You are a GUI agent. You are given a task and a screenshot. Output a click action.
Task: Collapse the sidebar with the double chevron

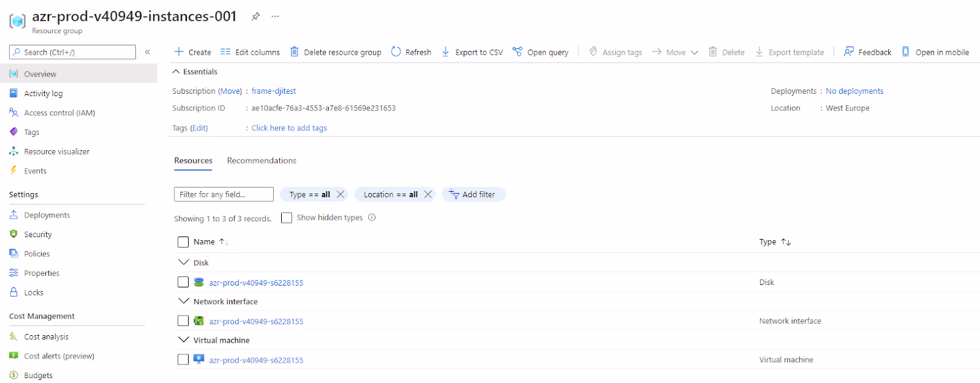(x=148, y=52)
